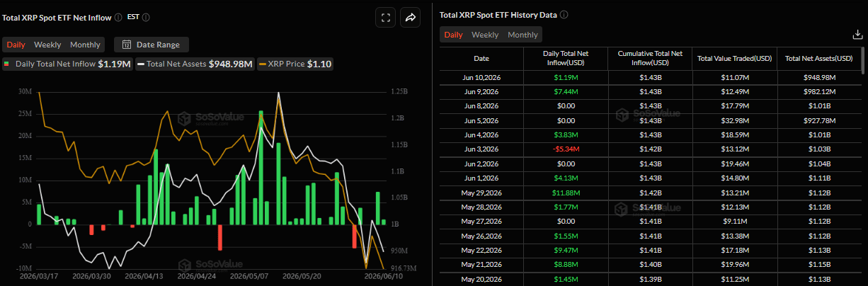Toggle XRP Price legend series

[296, 64]
